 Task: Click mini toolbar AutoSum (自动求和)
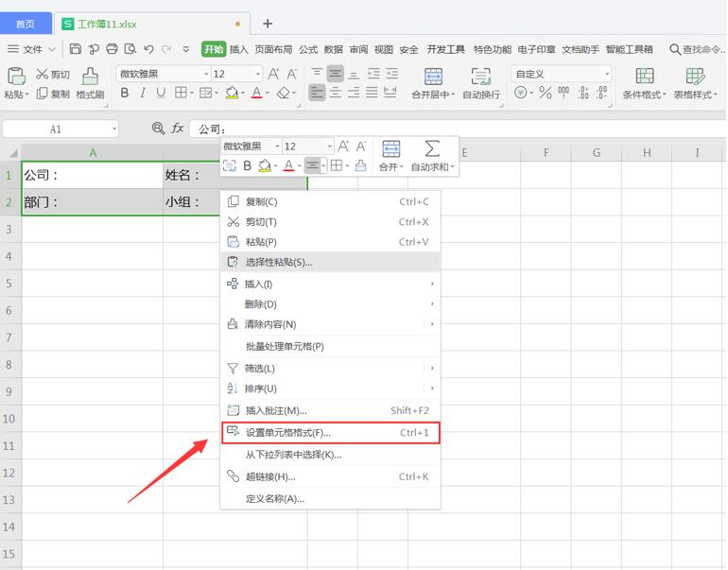coord(432,156)
